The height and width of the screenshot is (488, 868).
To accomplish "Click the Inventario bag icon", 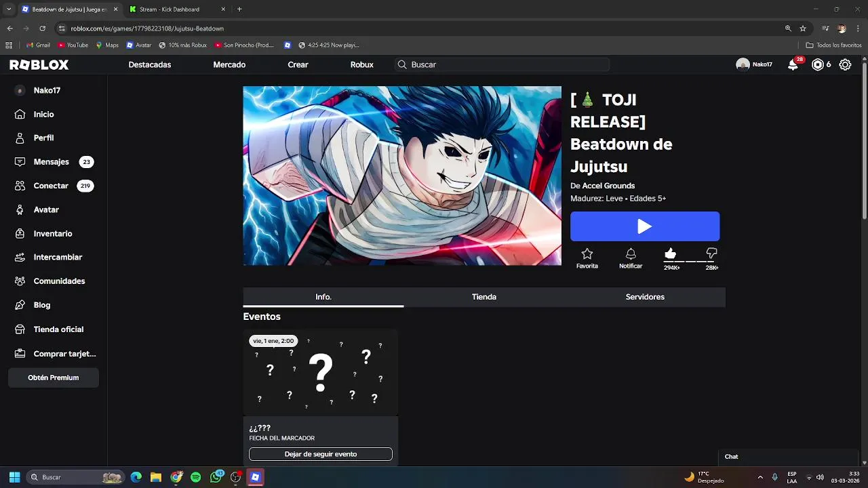I will 20,234.
